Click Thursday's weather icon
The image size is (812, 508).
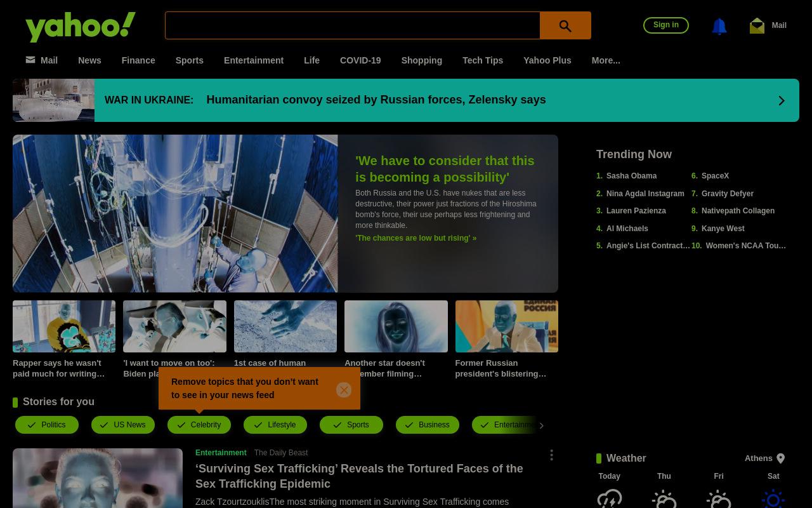click(x=664, y=499)
